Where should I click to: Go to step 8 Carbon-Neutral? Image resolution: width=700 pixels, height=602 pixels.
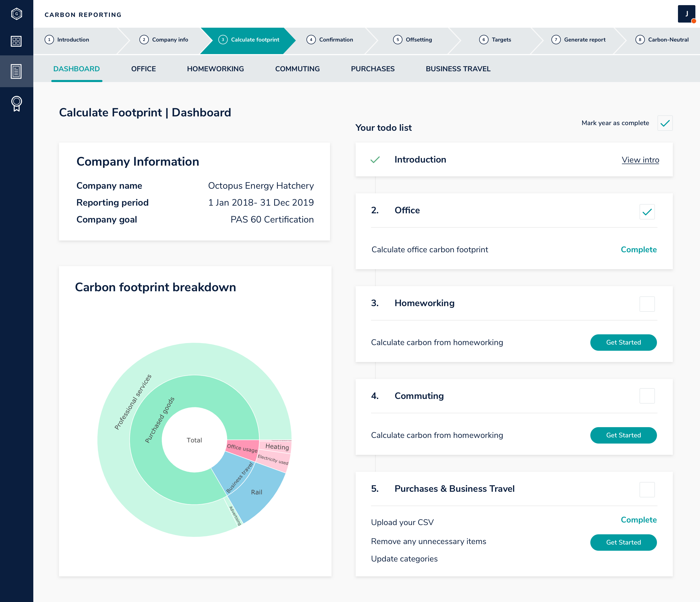662,39
